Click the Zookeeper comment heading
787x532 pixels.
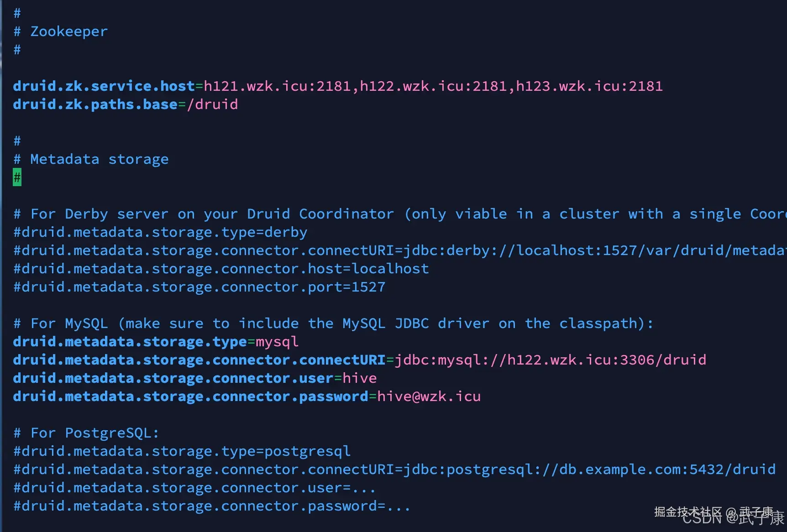pyautogui.click(x=68, y=31)
